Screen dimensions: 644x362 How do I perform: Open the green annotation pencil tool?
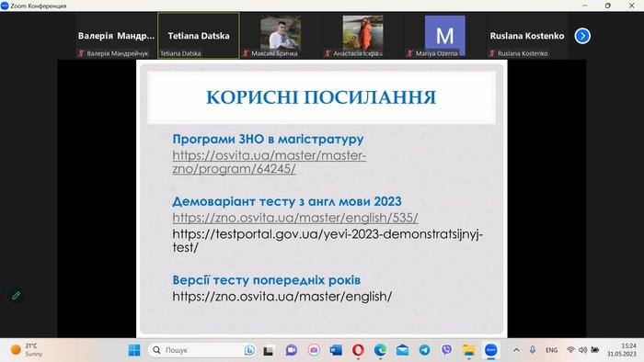pyautogui.click(x=16, y=295)
